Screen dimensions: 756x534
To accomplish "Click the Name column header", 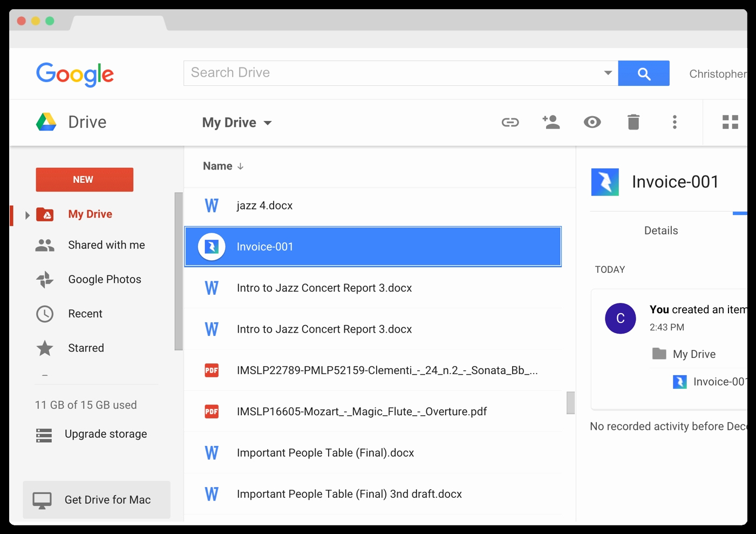I will [x=217, y=166].
